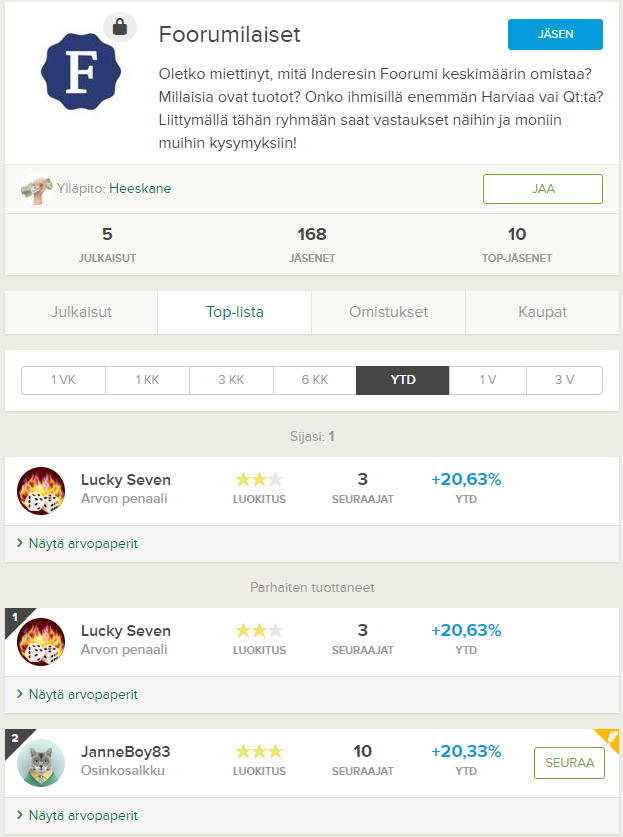Open Heeskane admin avatar with money hand

click(36, 189)
